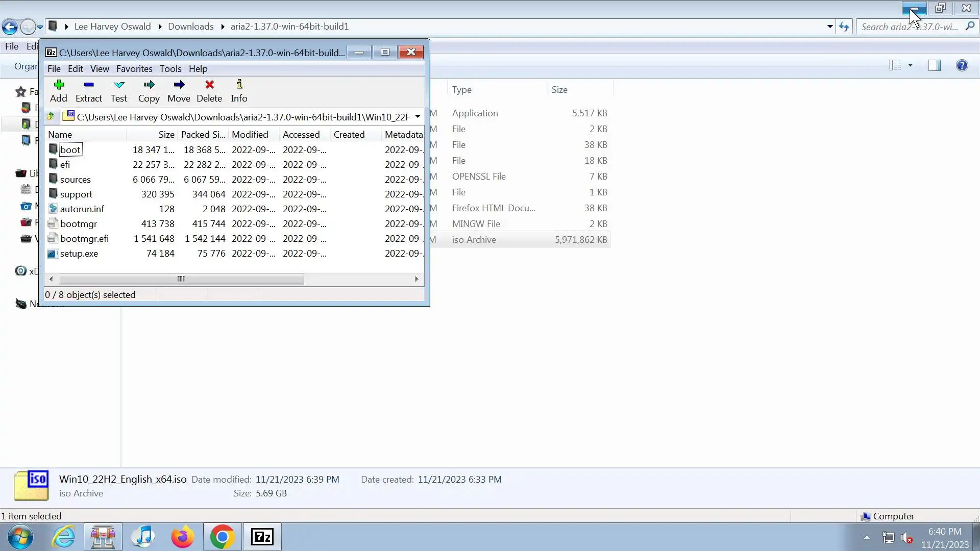
Task: Click the Test archive icon
Action: pyautogui.click(x=118, y=90)
